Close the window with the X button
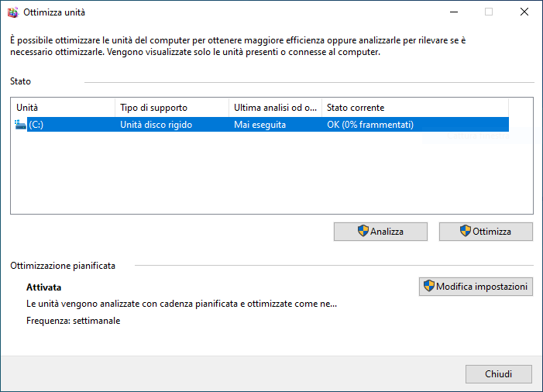Image resolution: width=543 pixels, height=392 pixels. [524, 12]
